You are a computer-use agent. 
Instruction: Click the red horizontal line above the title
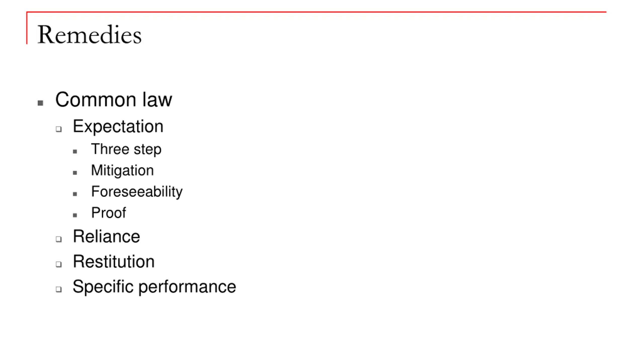pyautogui.click(x=316, y=12)
